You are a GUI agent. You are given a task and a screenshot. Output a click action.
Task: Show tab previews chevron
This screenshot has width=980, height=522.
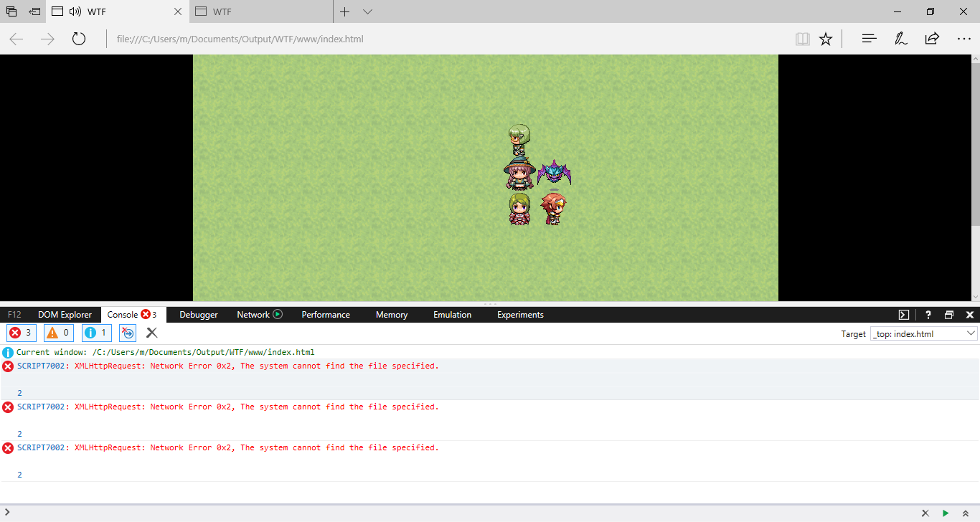pyautogui.click(x=368, y=11)
